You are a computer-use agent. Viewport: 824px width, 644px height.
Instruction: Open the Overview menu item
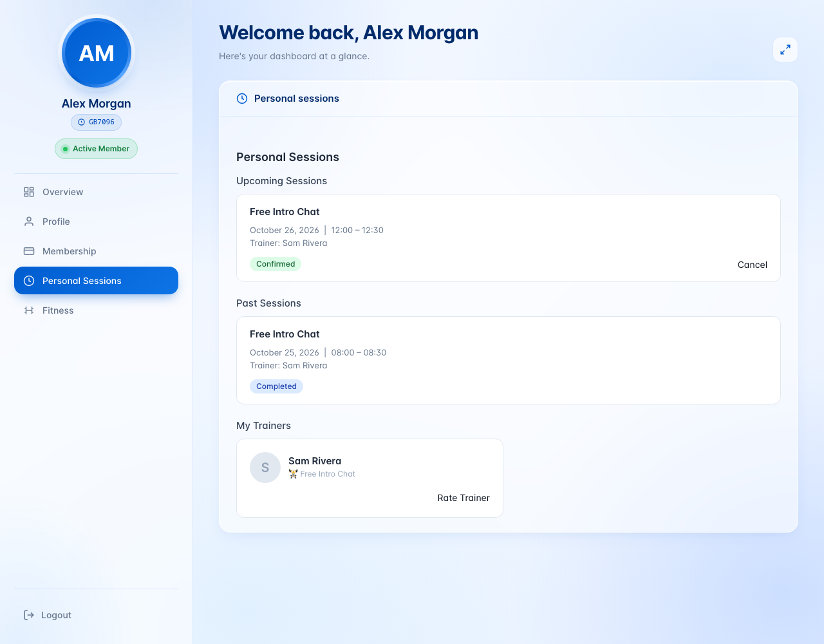coord(96,192)
